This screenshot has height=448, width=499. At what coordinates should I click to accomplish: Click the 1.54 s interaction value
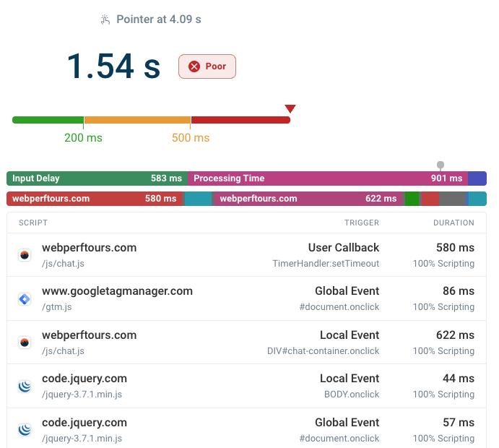point(113,66)
